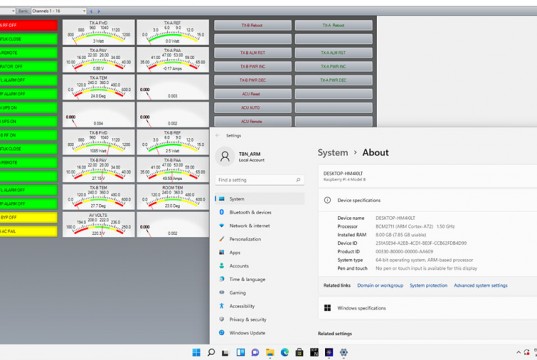The width and height of the screenshot is (537, 360).
Task: Open Microsoft Edge from the taskbar
Action: coord(285,352)
